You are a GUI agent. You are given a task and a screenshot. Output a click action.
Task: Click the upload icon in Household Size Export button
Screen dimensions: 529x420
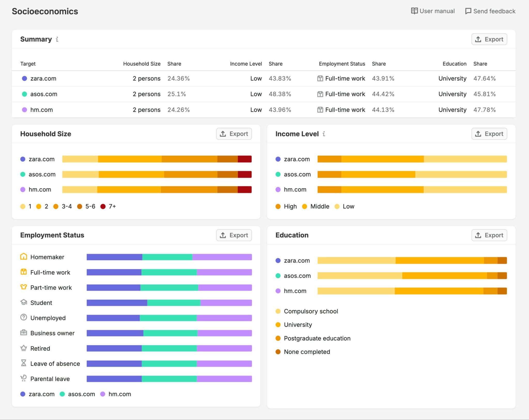223,134
